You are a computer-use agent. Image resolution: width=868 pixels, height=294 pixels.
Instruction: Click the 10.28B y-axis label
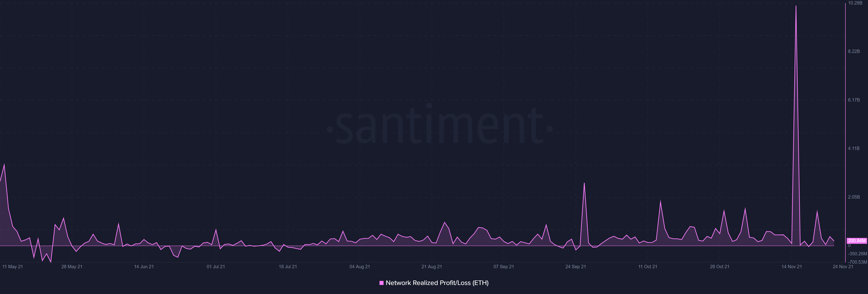coord(855,3)
